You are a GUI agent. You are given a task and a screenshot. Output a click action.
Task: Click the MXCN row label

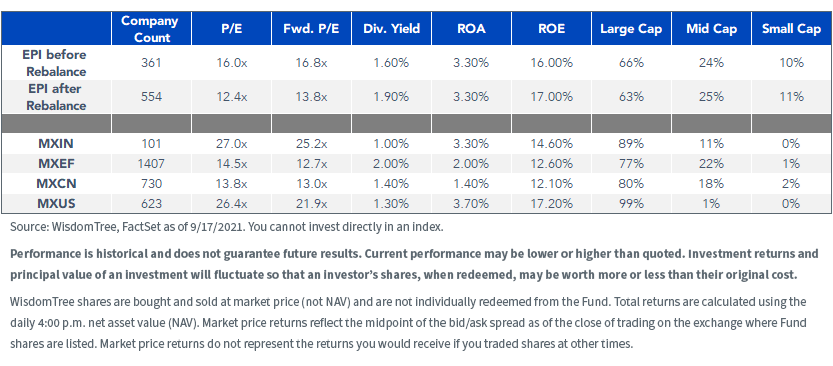(56, 184)
